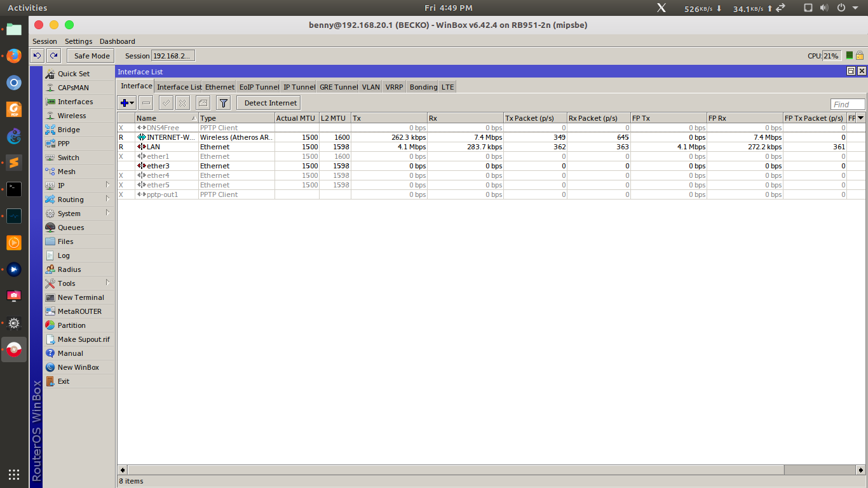Select the LAN interface row
The width and height of the screenshot is (868, 488).
tap(491, 147)
